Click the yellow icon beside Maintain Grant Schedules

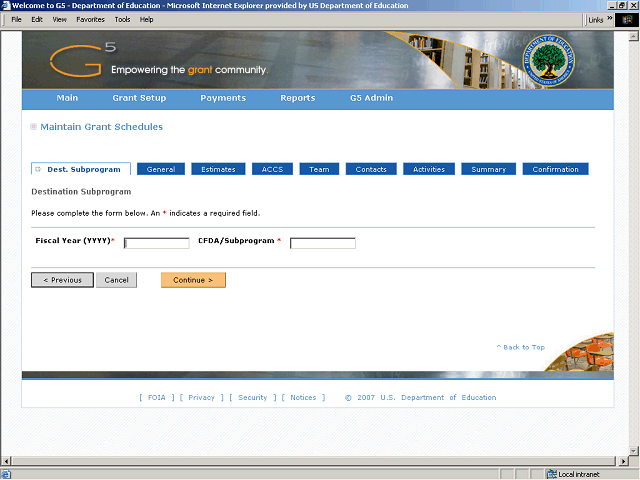pos(33,127)
